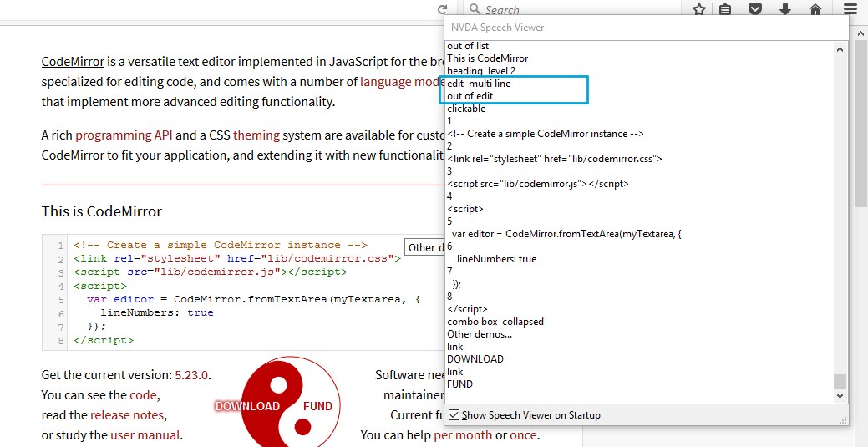Open the Other demos combo box

click(425, 247)
